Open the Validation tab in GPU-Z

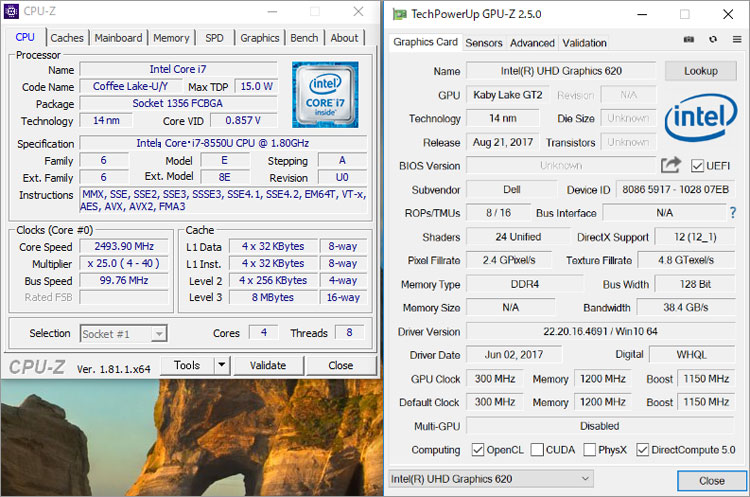coord(585,43)
